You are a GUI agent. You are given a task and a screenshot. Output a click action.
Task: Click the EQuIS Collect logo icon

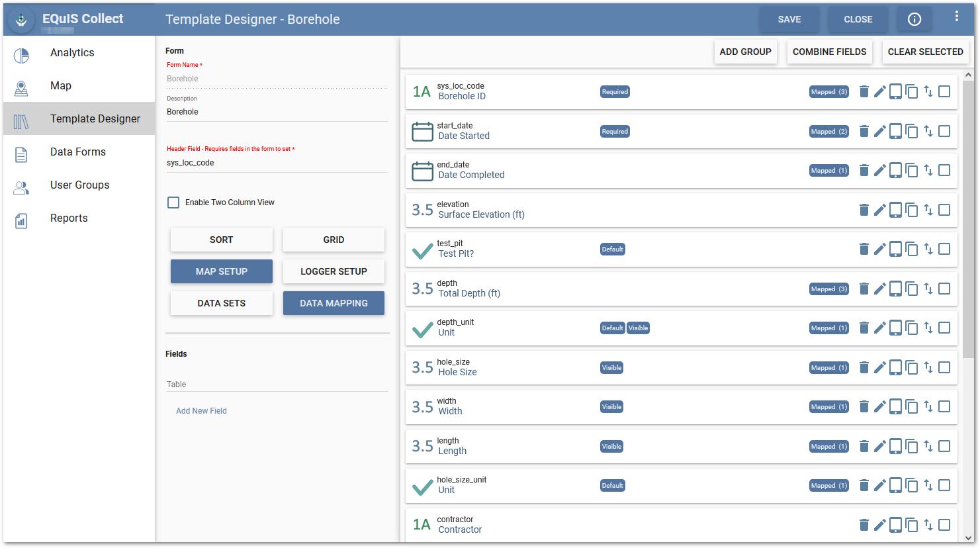coord(21,20)
